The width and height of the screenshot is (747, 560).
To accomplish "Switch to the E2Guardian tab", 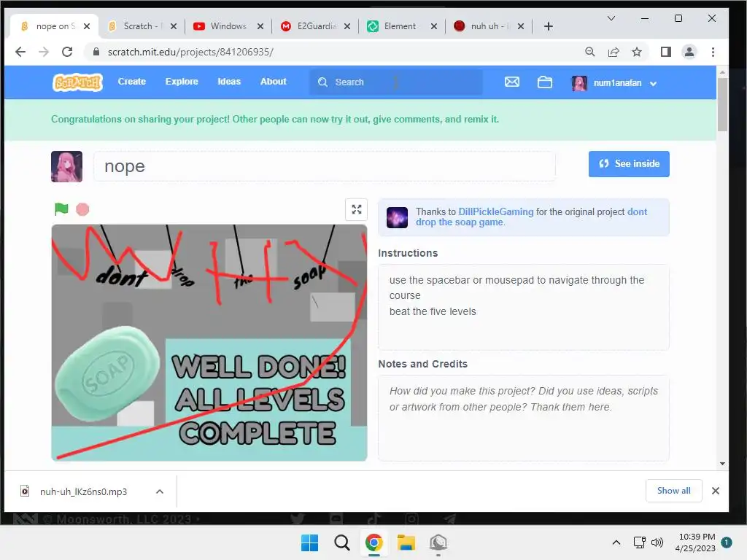I will pos(315,26).
